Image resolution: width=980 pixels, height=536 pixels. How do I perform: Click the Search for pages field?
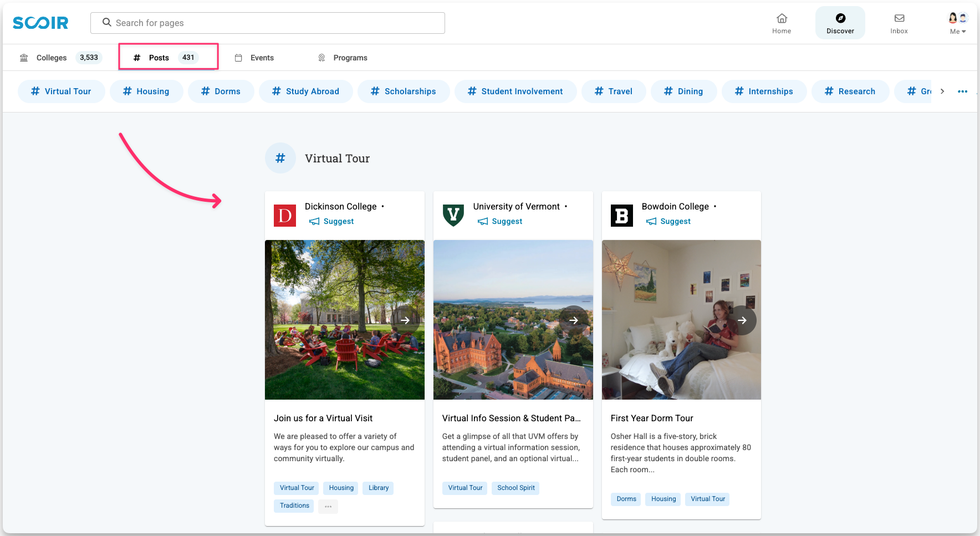coord(268,23)
